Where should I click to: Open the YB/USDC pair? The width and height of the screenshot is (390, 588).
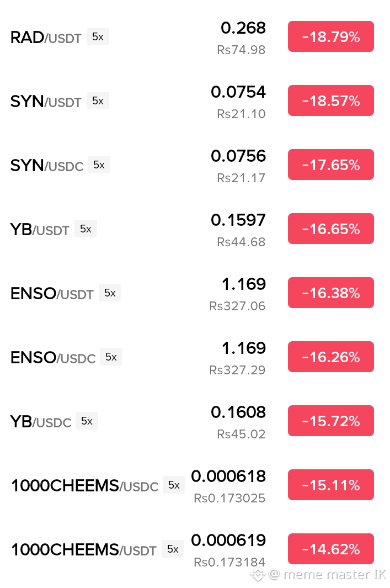click(41, 421)
